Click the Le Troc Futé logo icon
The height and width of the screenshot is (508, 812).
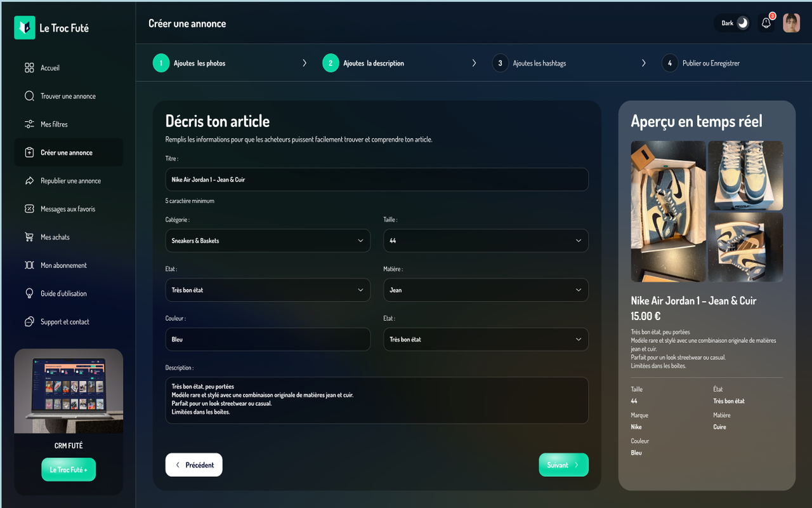pyautogui.click(x=25, y=27)
